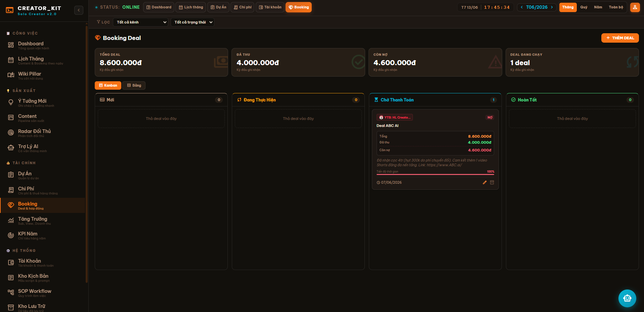Image resolution: width=644 pixels, height=312 pixels.
Task: Open SOP Workflow sidebar item
Action: (43, 293)
